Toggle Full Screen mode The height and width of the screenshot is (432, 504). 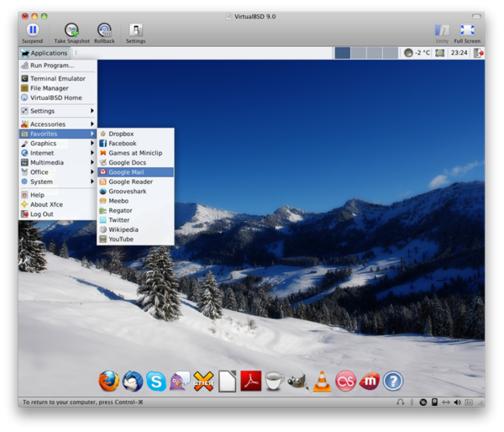click(x=467, y=33)
